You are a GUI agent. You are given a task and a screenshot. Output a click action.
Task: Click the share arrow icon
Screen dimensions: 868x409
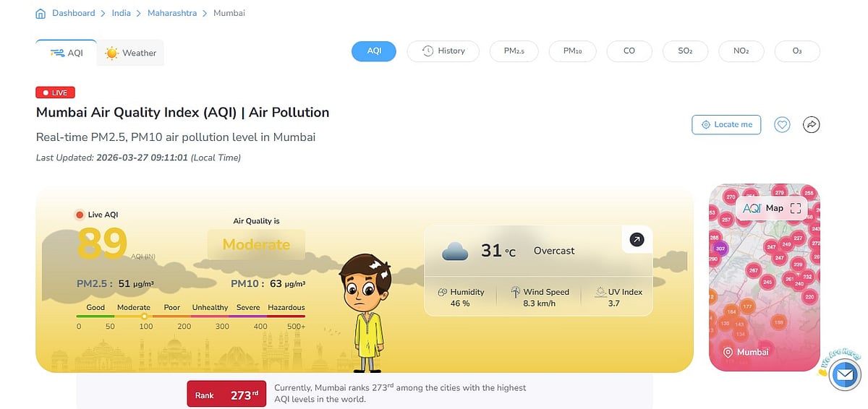point(812,125)
